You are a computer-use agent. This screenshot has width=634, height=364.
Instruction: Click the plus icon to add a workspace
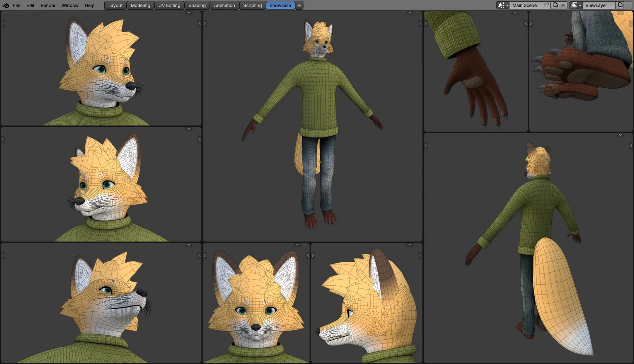(299, 5)
